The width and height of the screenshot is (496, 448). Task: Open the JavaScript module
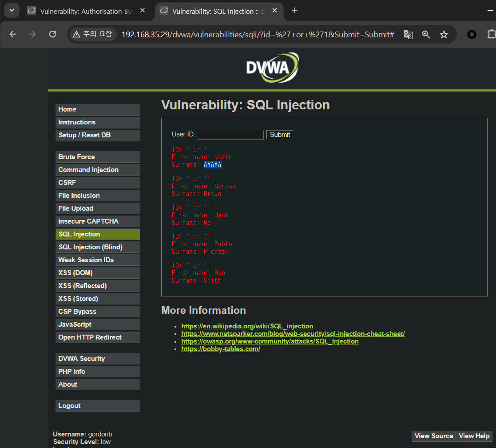(98, 325)
